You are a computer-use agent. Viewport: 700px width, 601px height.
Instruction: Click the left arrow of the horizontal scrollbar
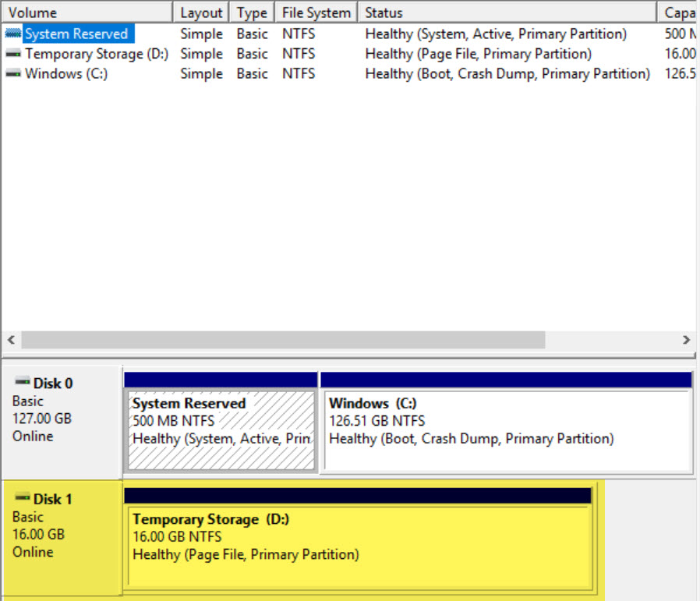pos(10,340)
